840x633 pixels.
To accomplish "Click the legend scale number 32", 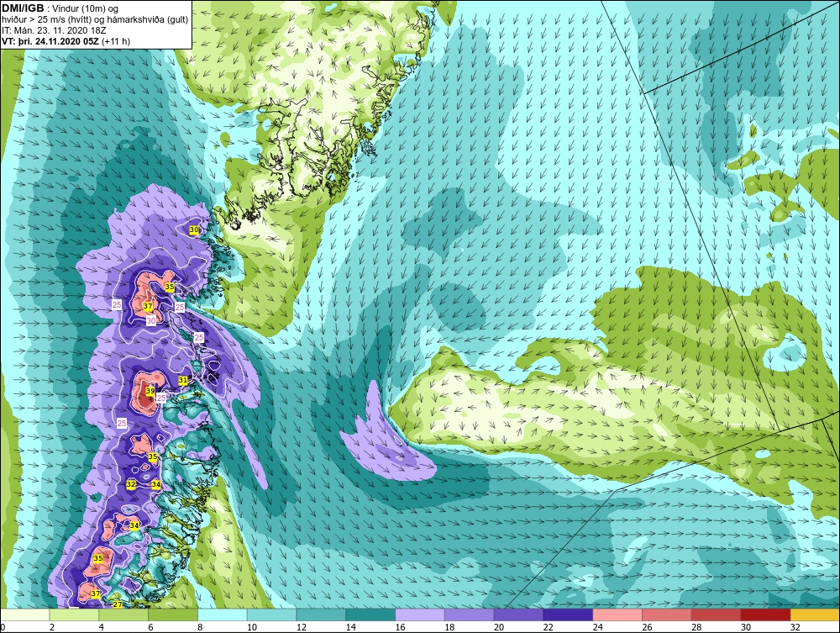I will click(795, 627).
